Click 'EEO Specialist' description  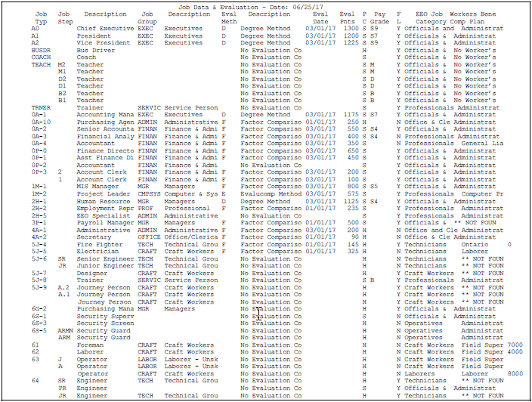coord(104,216)
